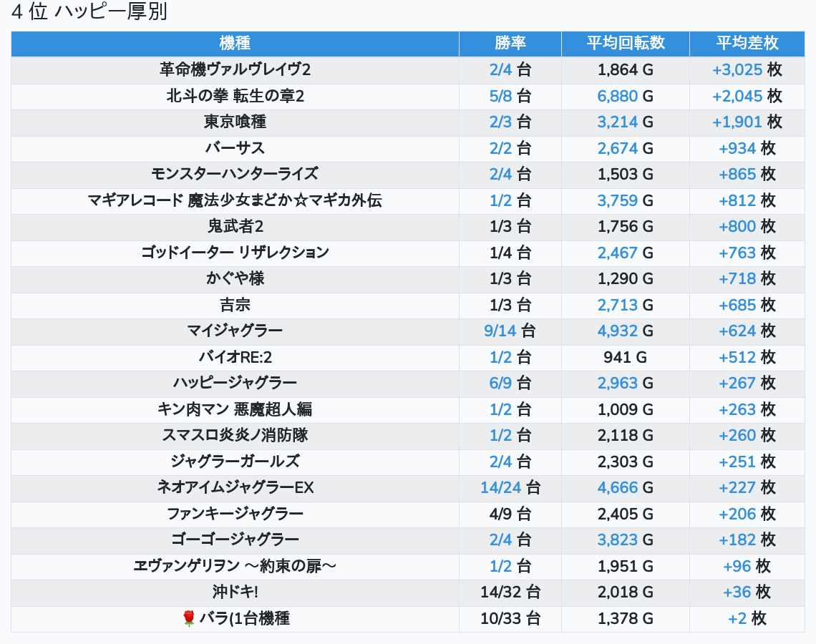Image resolution: width=816 pixels, height=644 pixels.
Task: Click the 9/14 win rate for マイジャグラー
Action: click(x=500, y=331)
